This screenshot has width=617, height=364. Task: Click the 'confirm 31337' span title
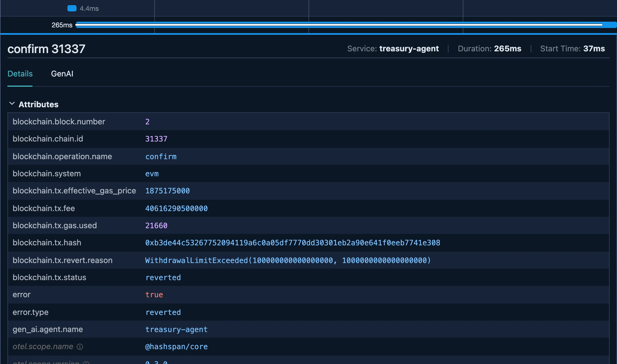(x=46, y=49)
